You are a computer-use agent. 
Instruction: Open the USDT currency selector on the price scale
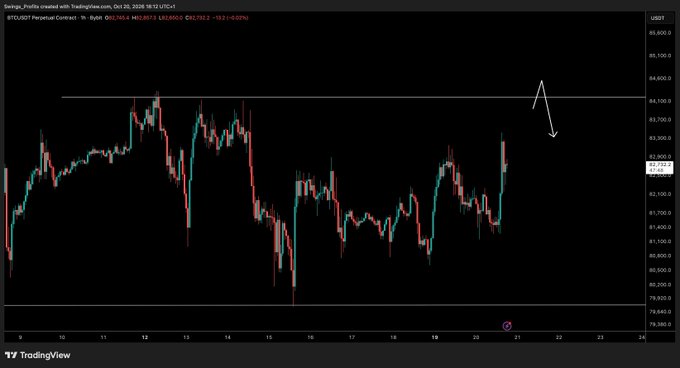tap(657, 18)
